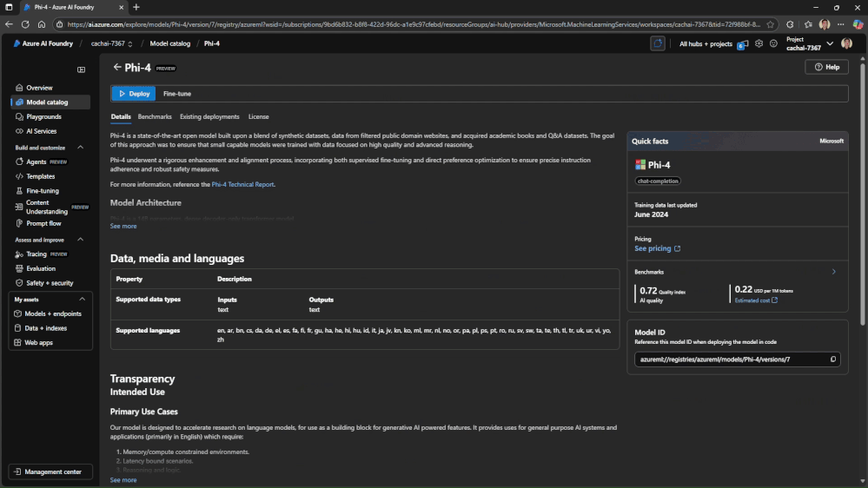
Task: Click the browser address bar
Action: (x=414, y=24)
